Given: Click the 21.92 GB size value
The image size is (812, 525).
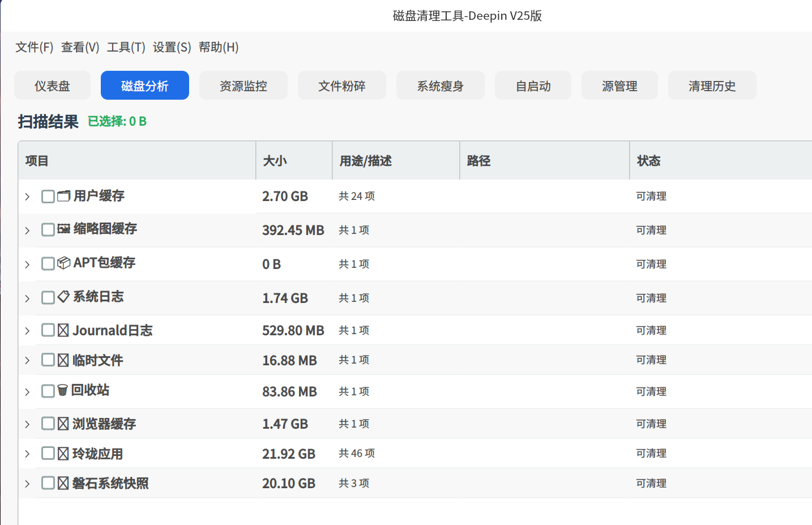Looking at the screenshot, I should tap(289, 454).
